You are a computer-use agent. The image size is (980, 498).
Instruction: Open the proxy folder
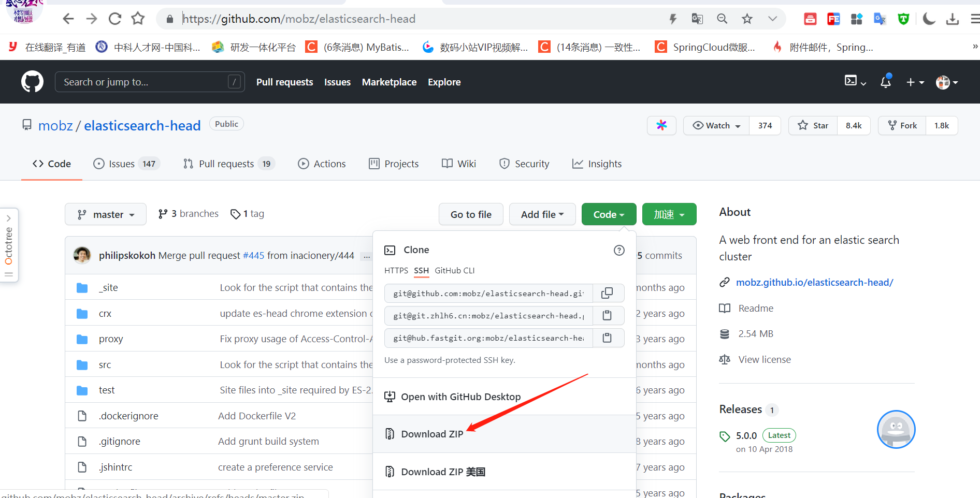pos(111,339)
